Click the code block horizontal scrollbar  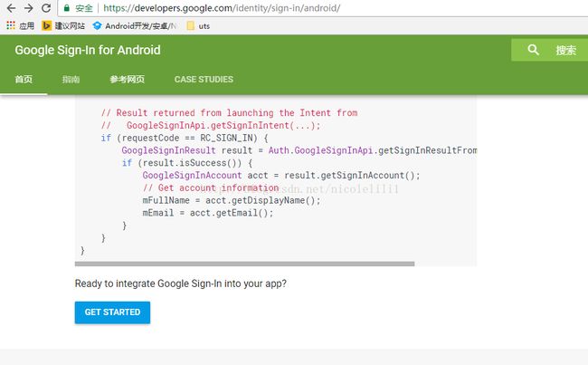pos(244,264)
